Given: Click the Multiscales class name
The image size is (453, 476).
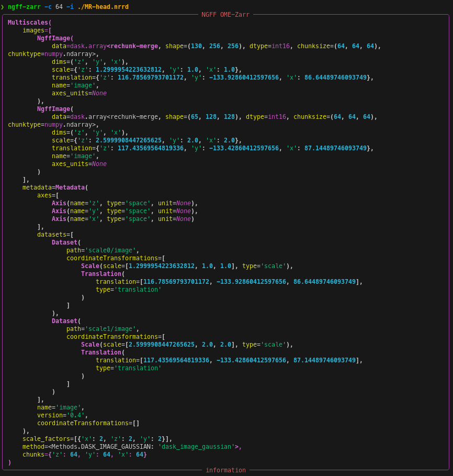Looking at the screenshot, I should tap(29, 23).
